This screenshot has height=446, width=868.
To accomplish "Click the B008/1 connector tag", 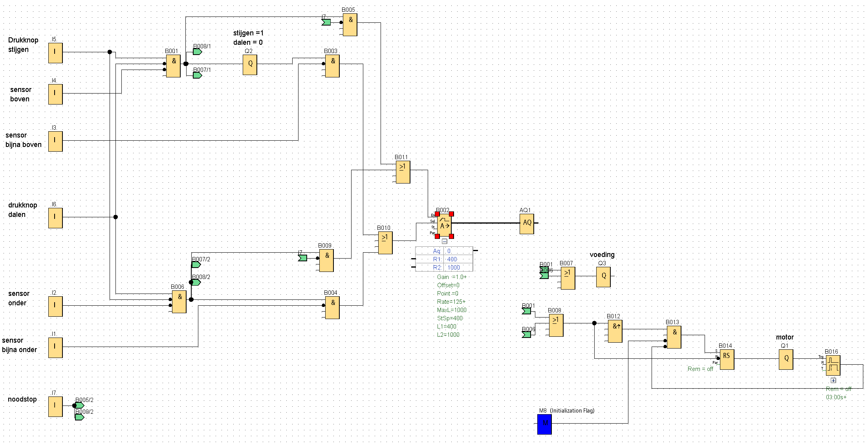I will click(x=198, y=52).
